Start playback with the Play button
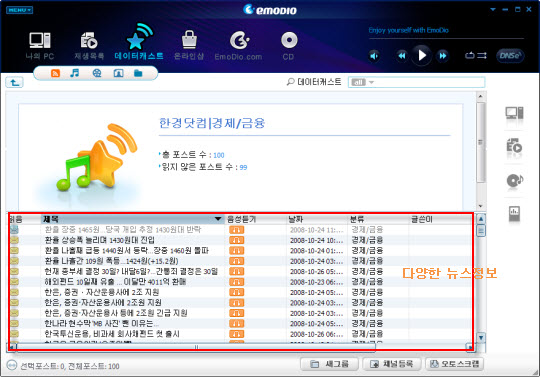This screenshot has height=377, width=540. [422, 55]
